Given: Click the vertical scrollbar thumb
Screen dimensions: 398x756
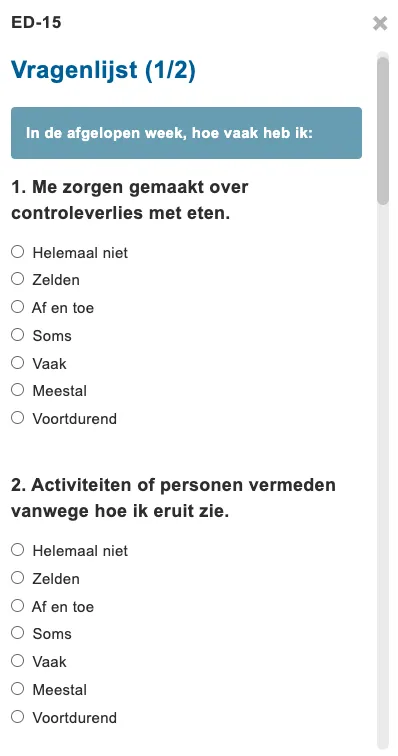Looking at the screenshot, I should click(x=383, y=131).
